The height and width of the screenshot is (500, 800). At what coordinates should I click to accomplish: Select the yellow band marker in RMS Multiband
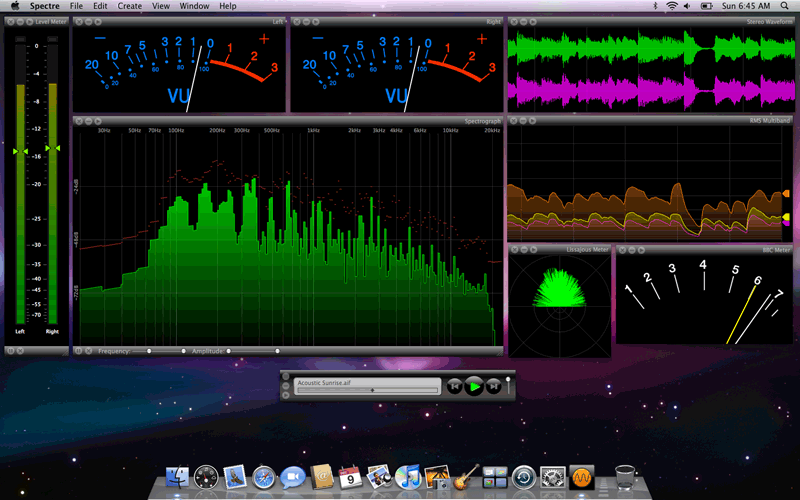tap(786, 217)
